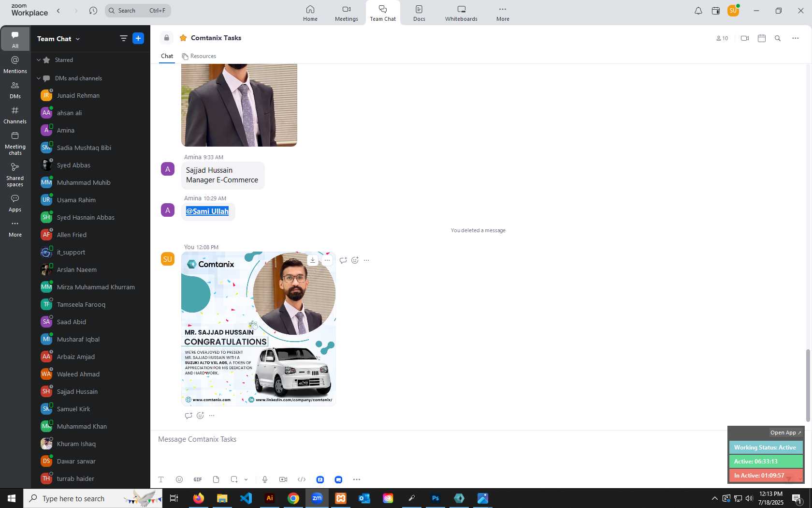Take a screenshot via composer toolbar
The image size is (812, 508).
234,479
